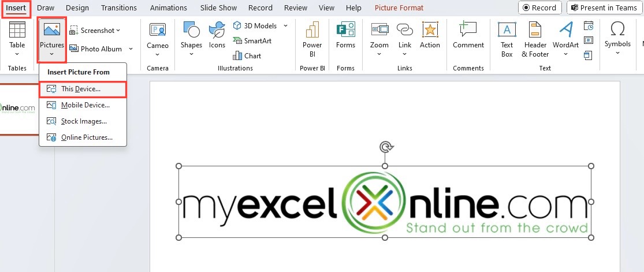Switch to the Animations tab
The image size is (644, 272).
[169, 8]
